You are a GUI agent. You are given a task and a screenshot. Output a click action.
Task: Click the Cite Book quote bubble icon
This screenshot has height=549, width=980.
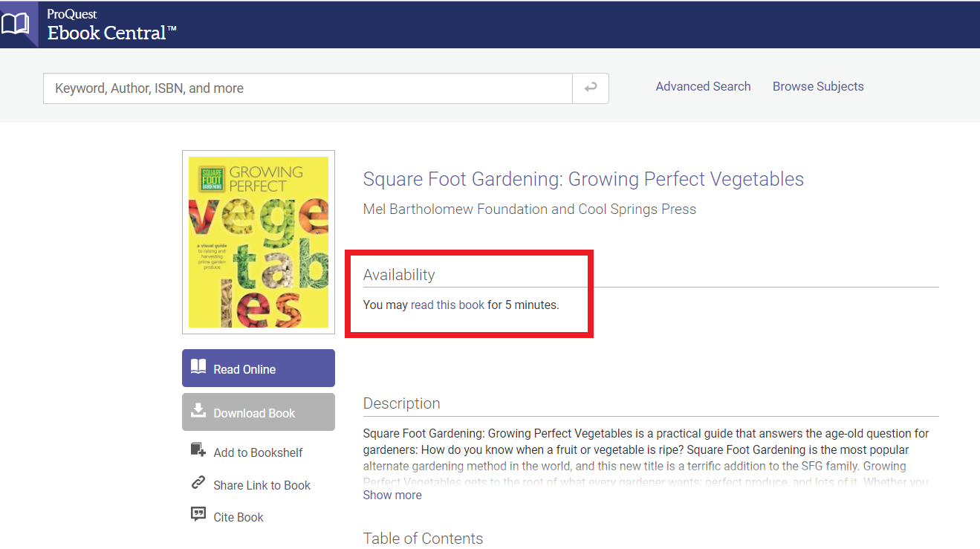pyautogui.click(x=198, y=515)
